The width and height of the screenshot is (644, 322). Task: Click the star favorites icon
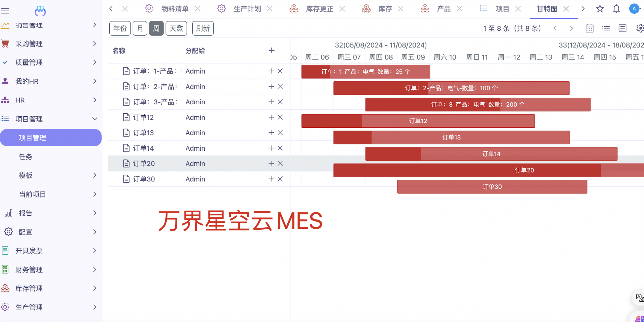click(x=600, y=9)
